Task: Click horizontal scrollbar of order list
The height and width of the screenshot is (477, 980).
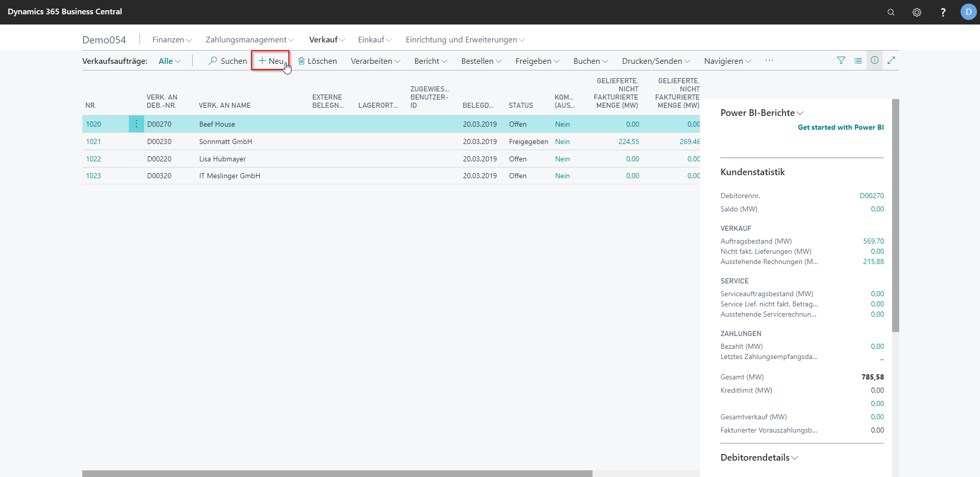Action: [337, 473]
